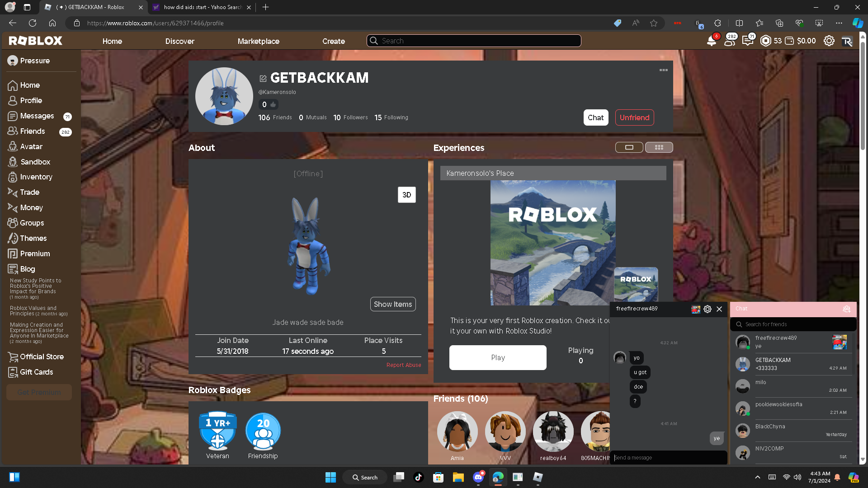This screenshot has width=868, height=488.
Task: Open the Create tab
Action: click(334, 41)
